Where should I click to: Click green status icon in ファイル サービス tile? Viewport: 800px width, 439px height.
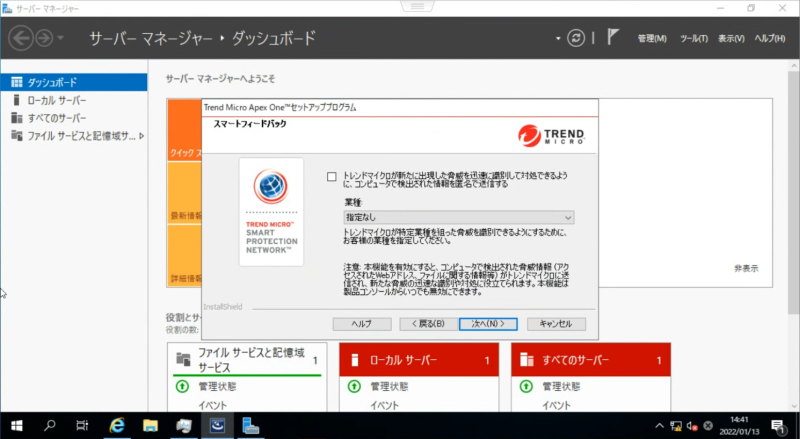coord(182,386)
